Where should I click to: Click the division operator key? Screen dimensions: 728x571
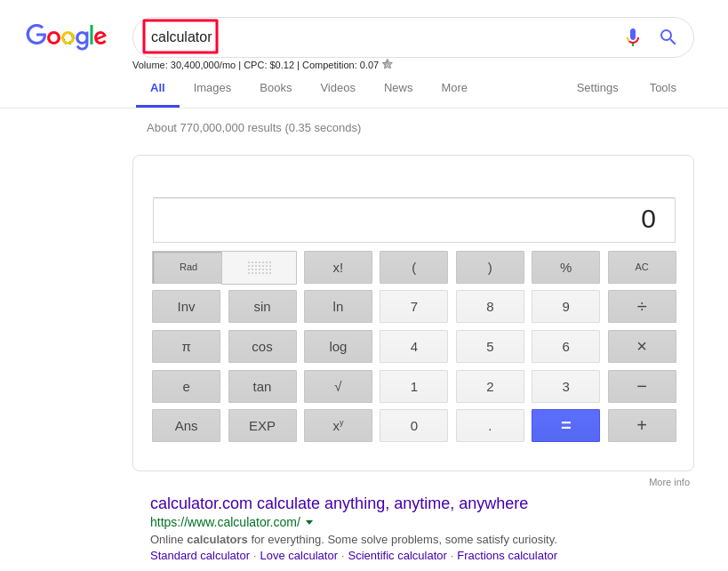(x=642, y=307)
